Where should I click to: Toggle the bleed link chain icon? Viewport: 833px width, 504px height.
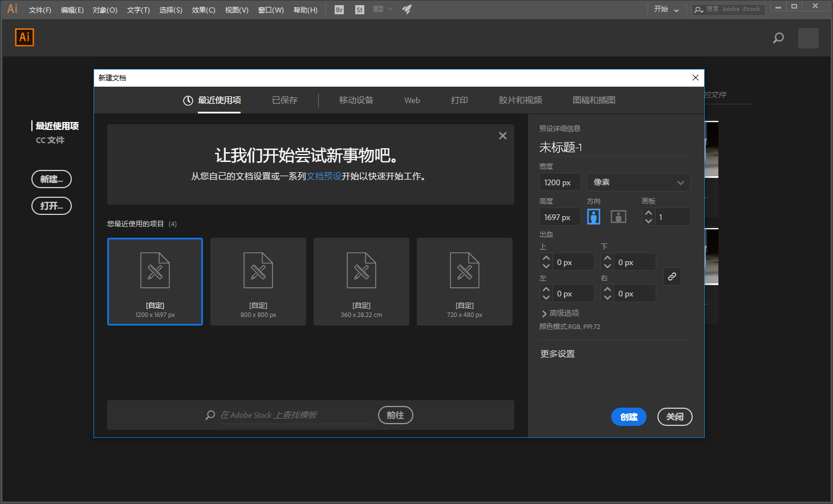click(672, 277)
